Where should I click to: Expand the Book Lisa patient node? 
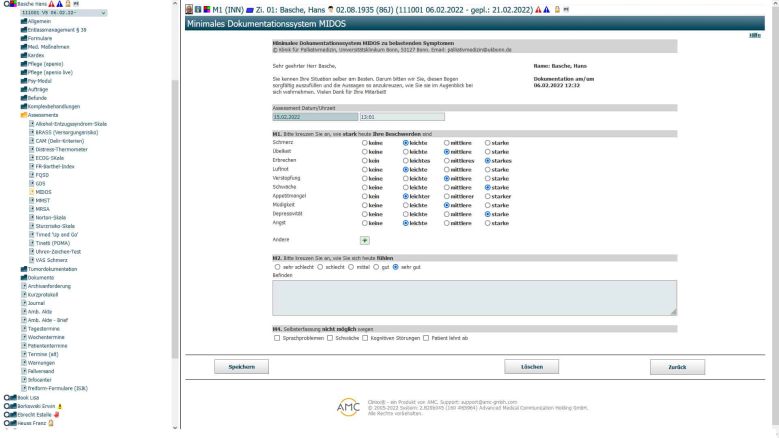tap(6, 397)
